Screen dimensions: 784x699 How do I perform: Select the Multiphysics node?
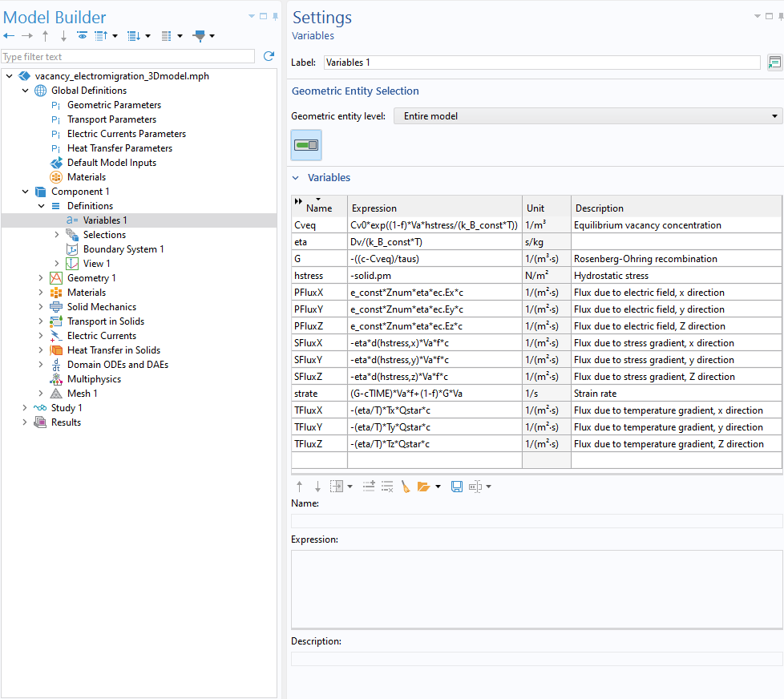pos(95,379)
